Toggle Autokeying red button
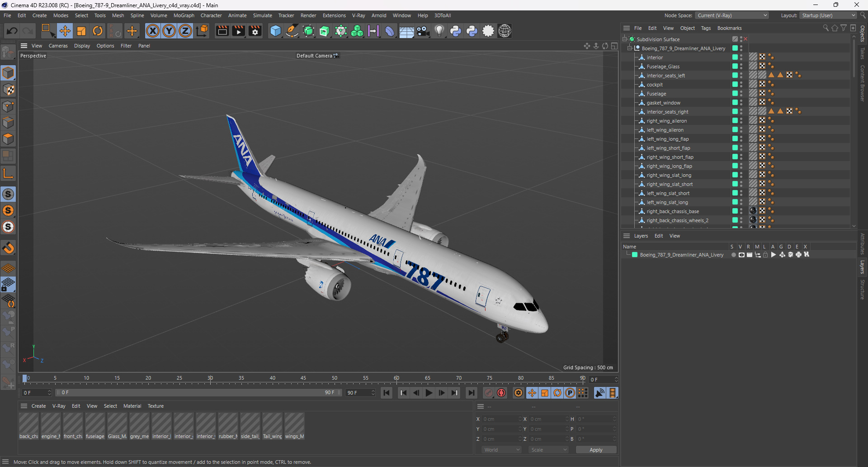The image size is (868, 467). (x=501, y=393)
